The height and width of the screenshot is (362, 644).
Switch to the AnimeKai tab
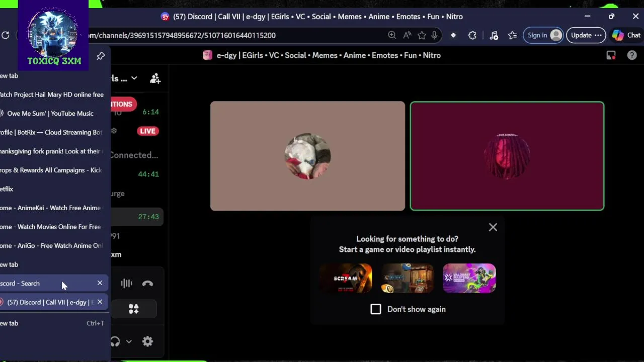[x=53, y=208]
